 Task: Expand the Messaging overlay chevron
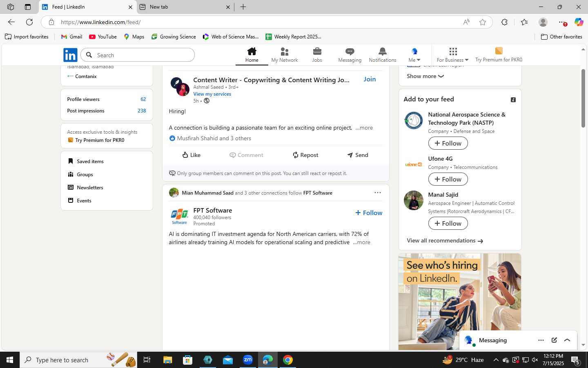[x=567, y=340]
